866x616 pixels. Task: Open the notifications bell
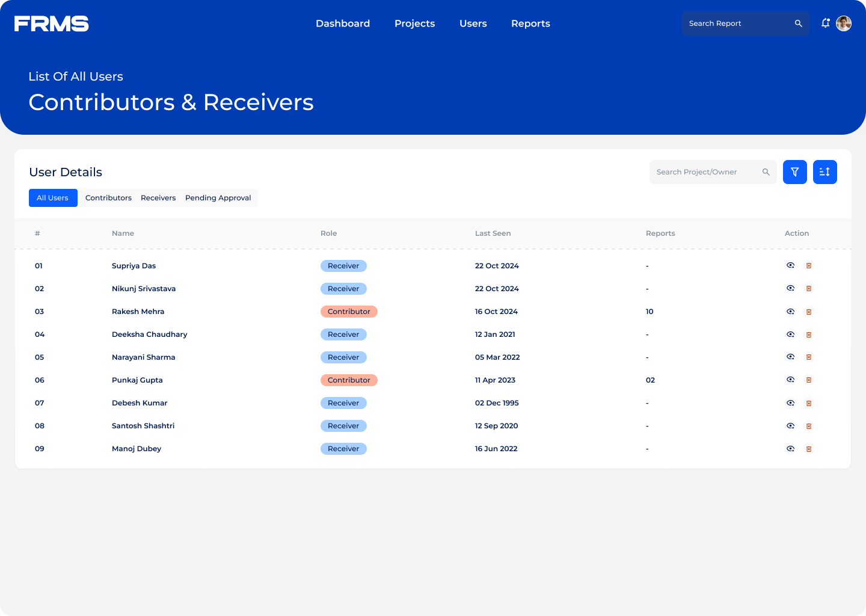[825, 23]
